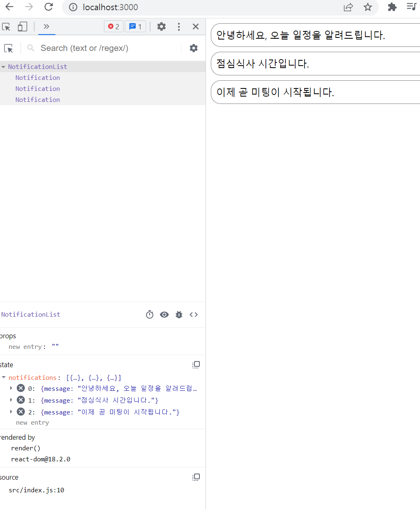Click item 2 message value in state
This screenshot has width=420, height=509.
pyautogui.click(x=127, y=412)
